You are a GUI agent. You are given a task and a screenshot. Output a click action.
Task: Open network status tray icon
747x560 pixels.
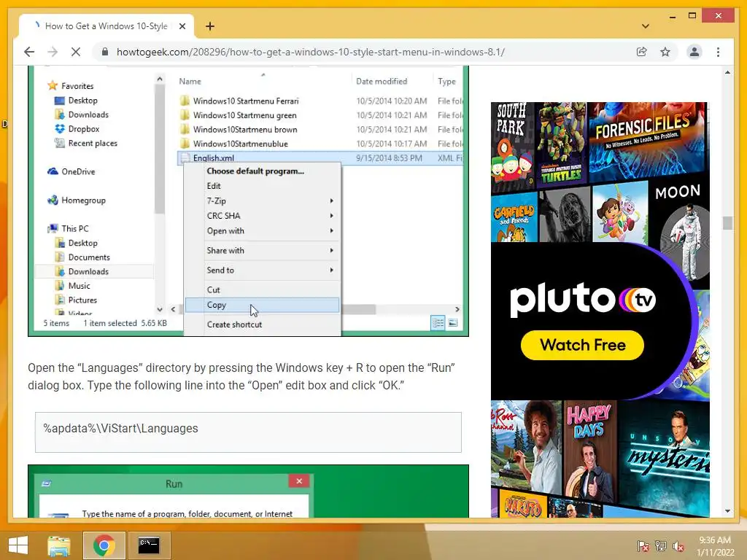(x=661, y=545)
